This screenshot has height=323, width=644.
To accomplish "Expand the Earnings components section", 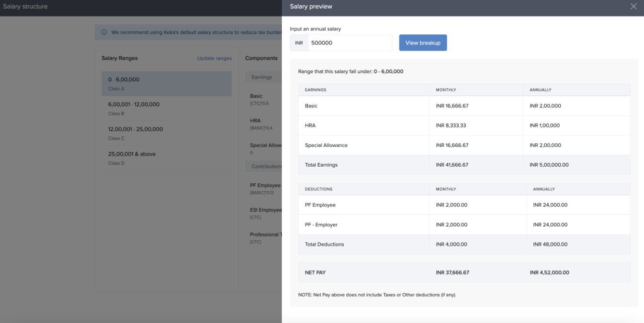I will pos(262,77).
